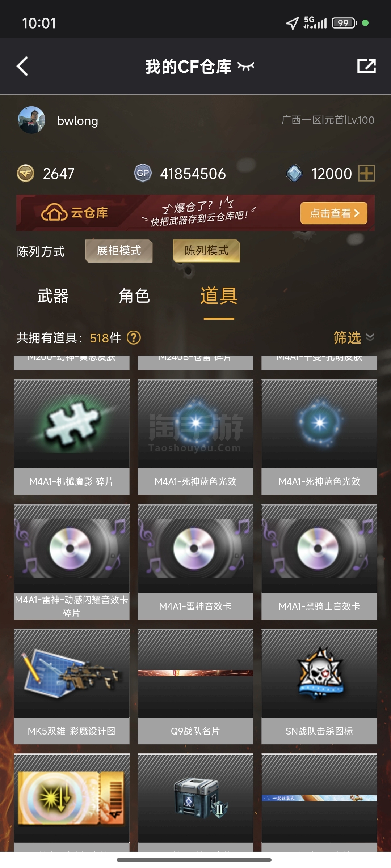
Task: Open the share icon at top right
Action: (x=366, y=66)
